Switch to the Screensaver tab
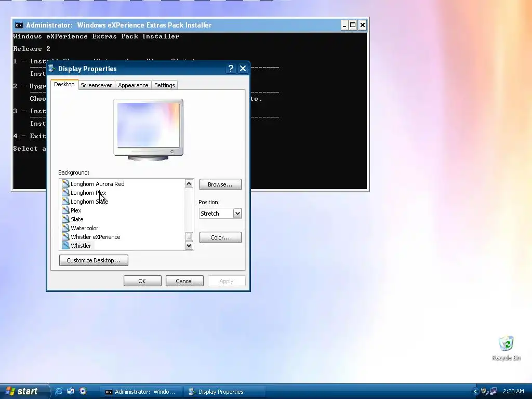The height and width of the screenshot is (399, 532). (x=96, y=85)
